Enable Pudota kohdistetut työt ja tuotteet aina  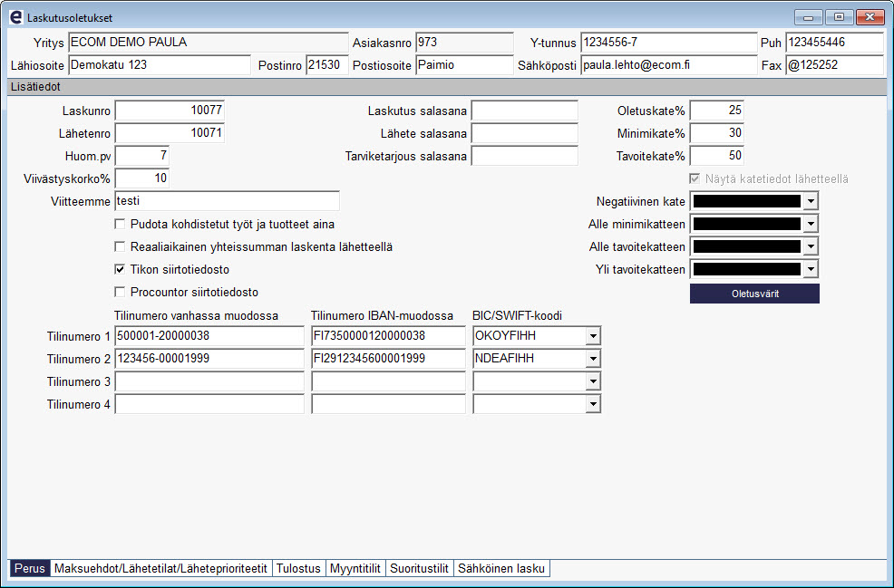pyautogui.click(x=120, y=224)
